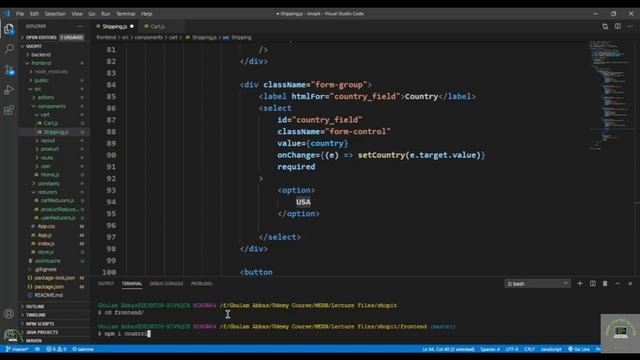Click the synchronize changes icon in status bar
Screen dimensions: 640x360
tap(37, 349)
